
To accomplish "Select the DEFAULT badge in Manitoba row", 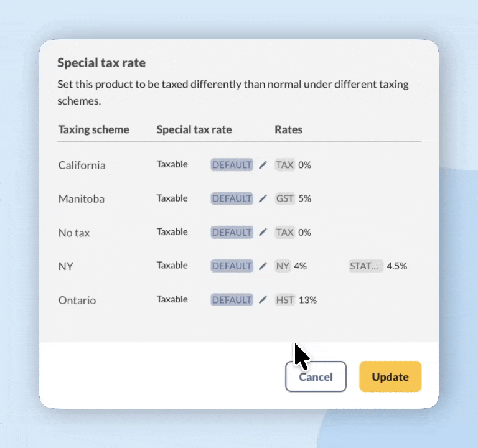I will click(x=232, y=198).
